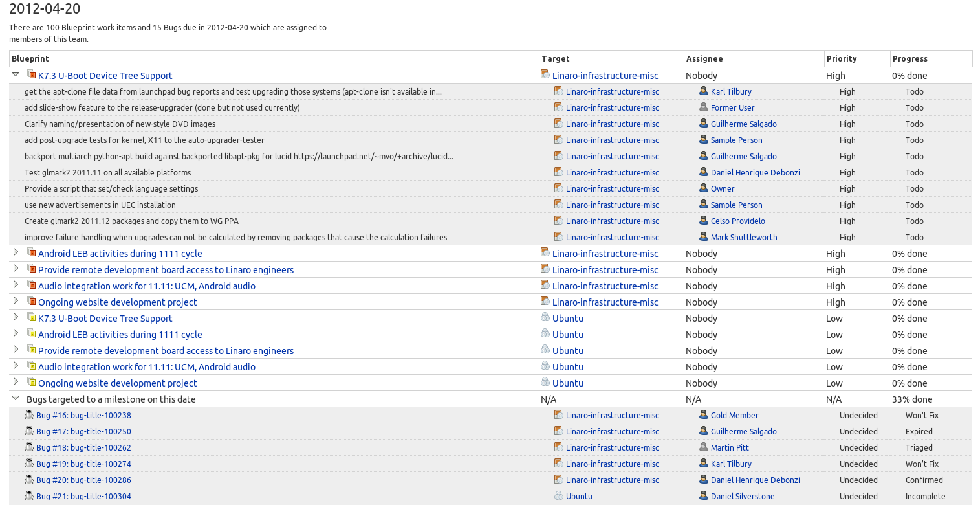Open Daniel Silverstone's profile link
This screenshot has width=980, height=505.
[x=743, y=497]
